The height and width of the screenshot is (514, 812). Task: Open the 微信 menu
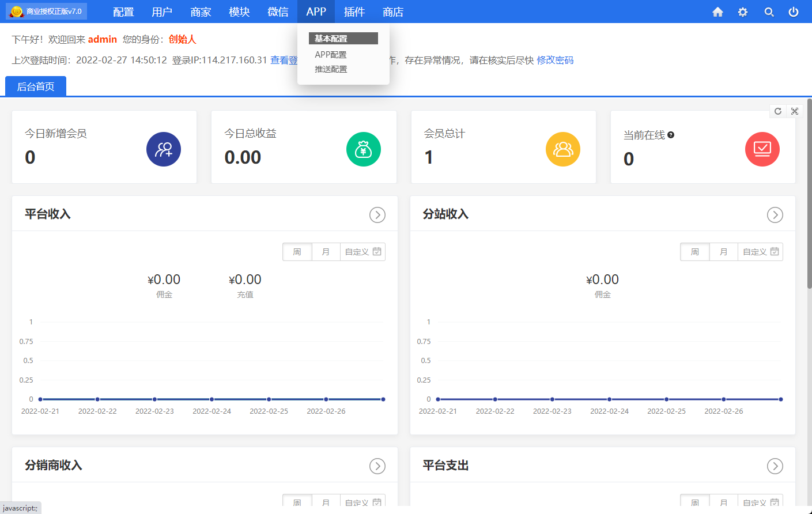(278, 12)
